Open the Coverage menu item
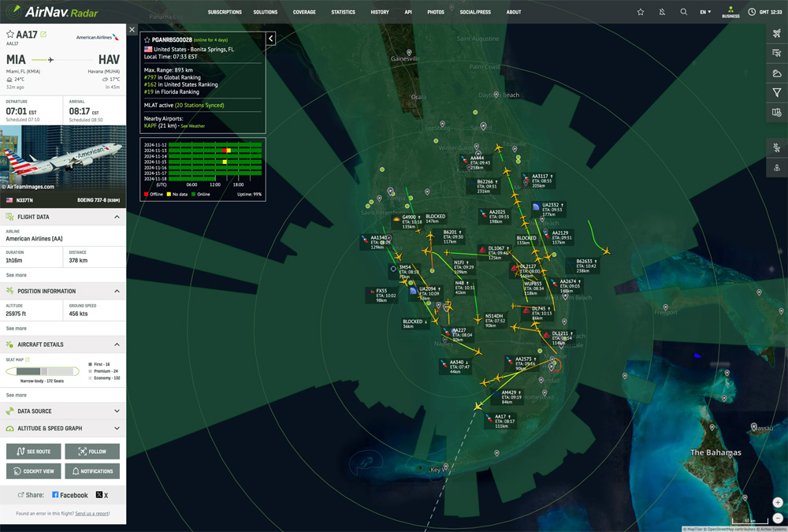The width and height of the screenshot is (788, 532). (x=304, y=13)
